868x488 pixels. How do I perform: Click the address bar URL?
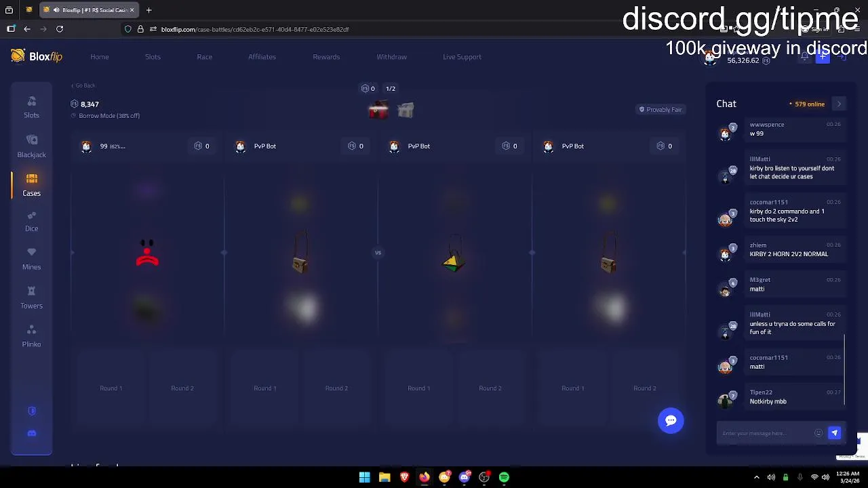pos(255,29)
